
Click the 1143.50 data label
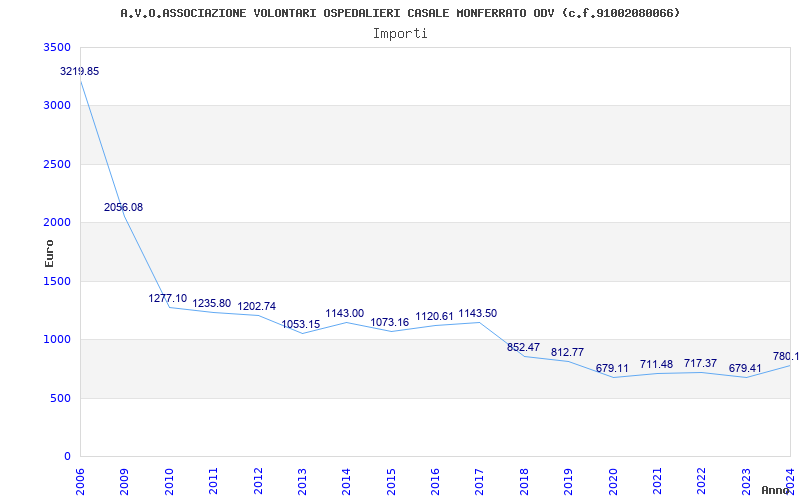[478, 313]
